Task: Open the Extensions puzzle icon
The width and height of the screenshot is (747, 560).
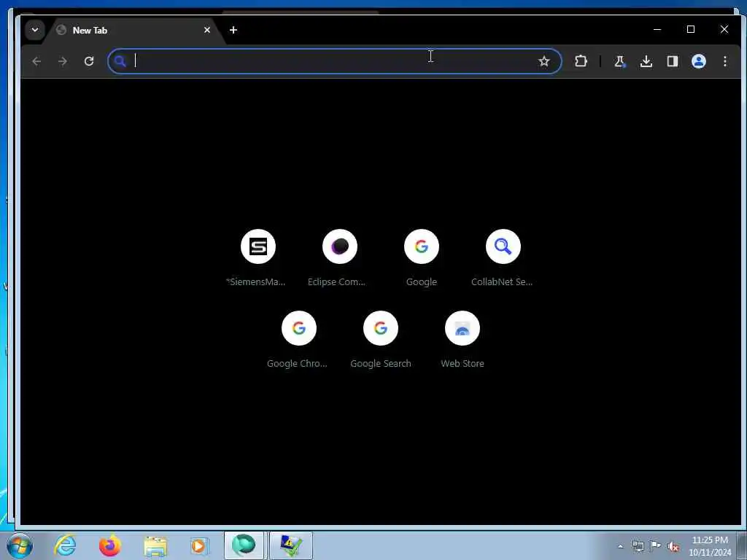Action: tap(581, 61)
